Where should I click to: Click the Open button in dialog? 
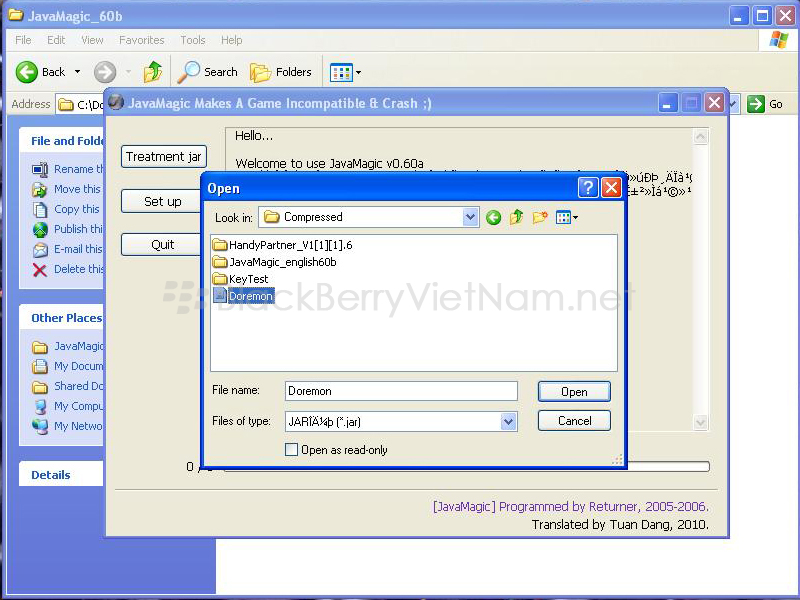(x=574, y=392)
